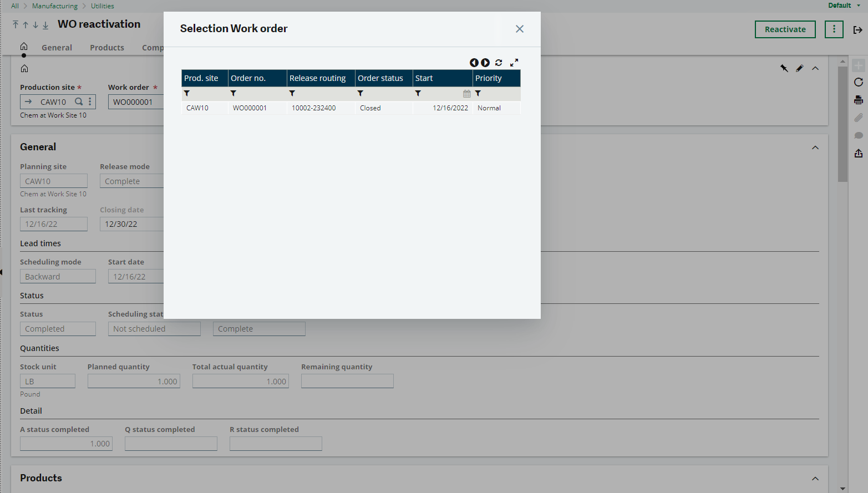Toggle the filter on the Order no. column

233,93
